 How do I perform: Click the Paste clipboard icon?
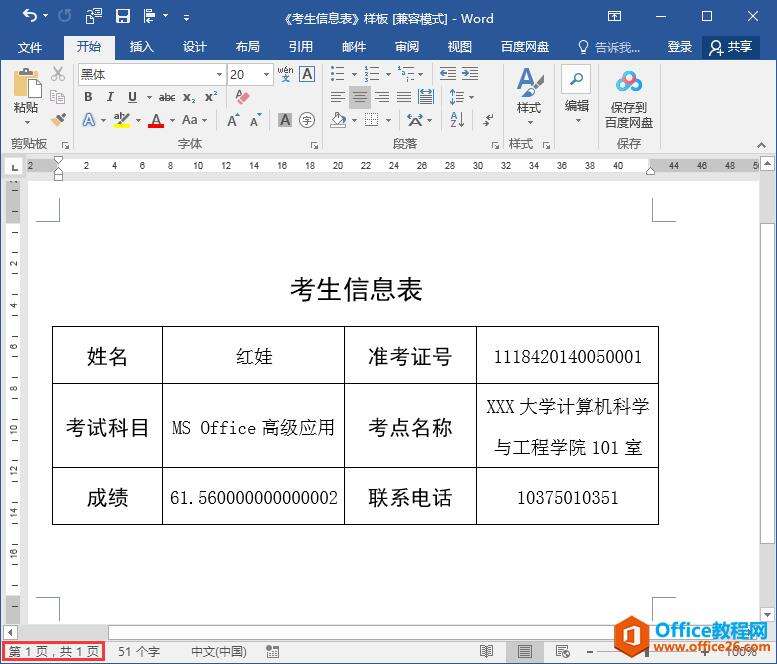(27, 83)
